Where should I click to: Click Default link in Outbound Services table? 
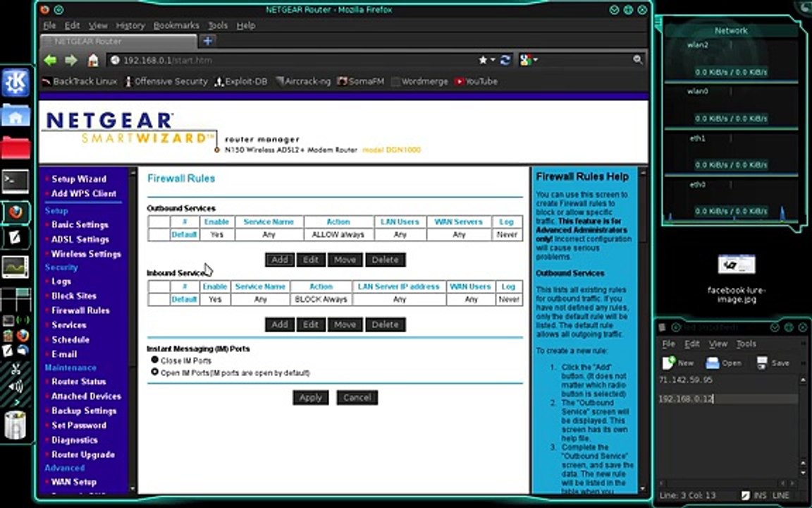pos(184,235)
